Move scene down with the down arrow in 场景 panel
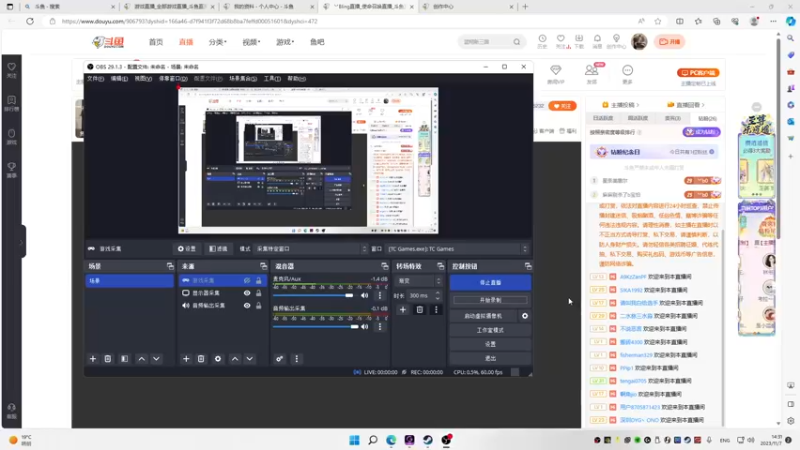The height and width of the screenshot is (450, 800). (x=156, y=359)
